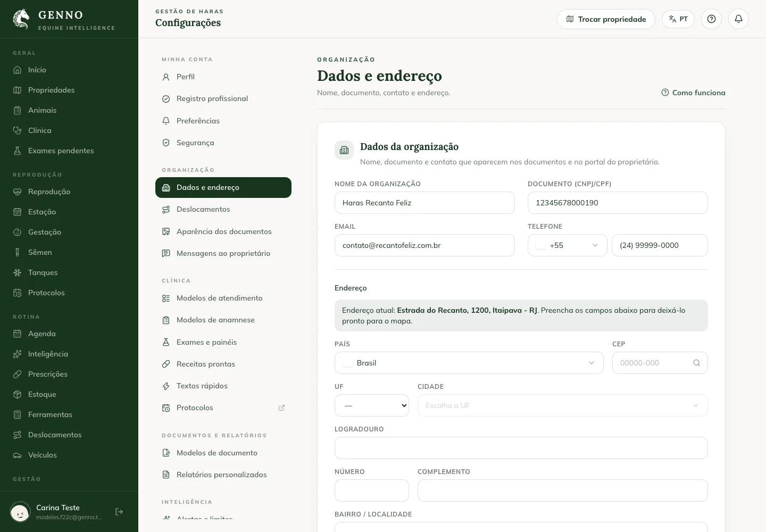
Task: Click the Tanques snowflake icon
Action: pos(17,272)
